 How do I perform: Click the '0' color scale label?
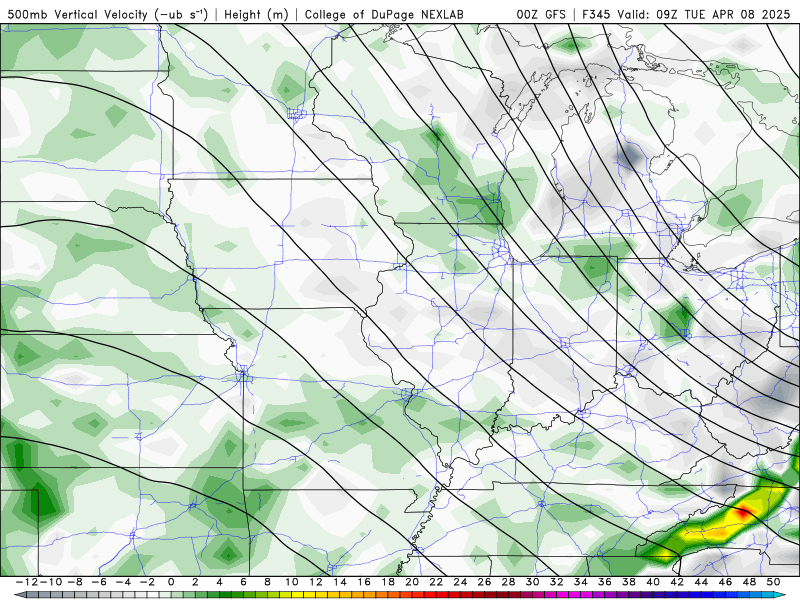[x=171, y=582]
